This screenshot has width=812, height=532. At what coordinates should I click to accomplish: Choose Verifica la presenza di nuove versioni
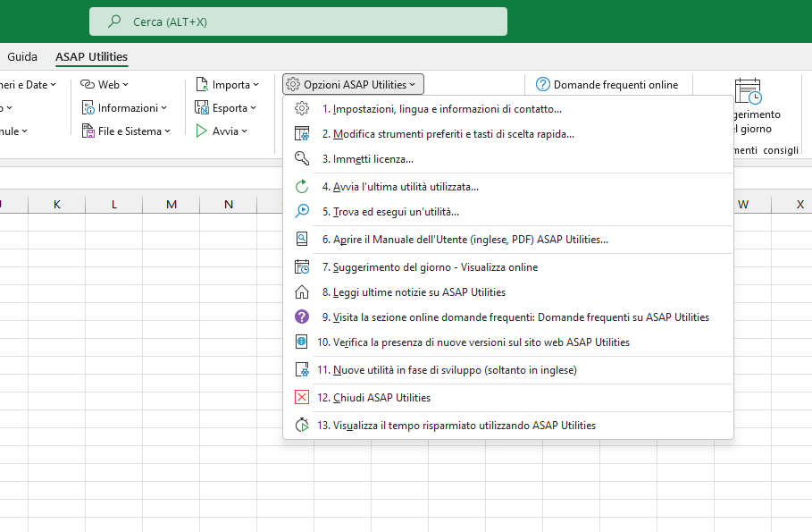508,342
